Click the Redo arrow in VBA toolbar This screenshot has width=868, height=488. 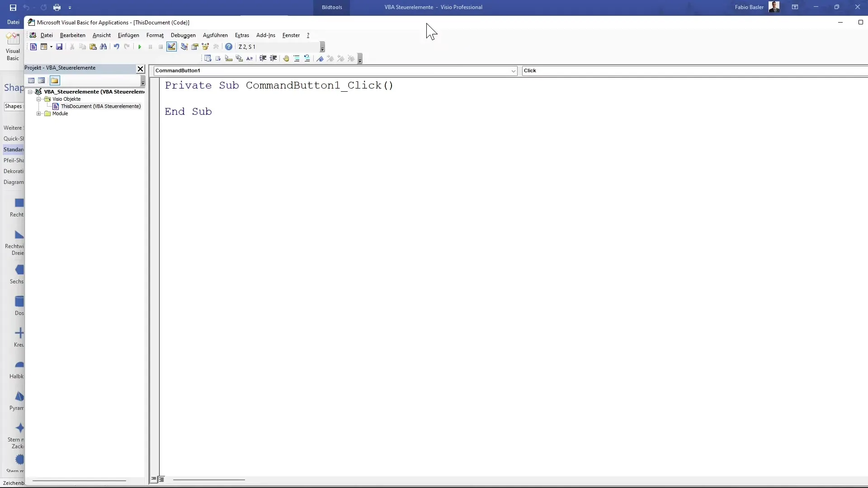click(127, 47)
